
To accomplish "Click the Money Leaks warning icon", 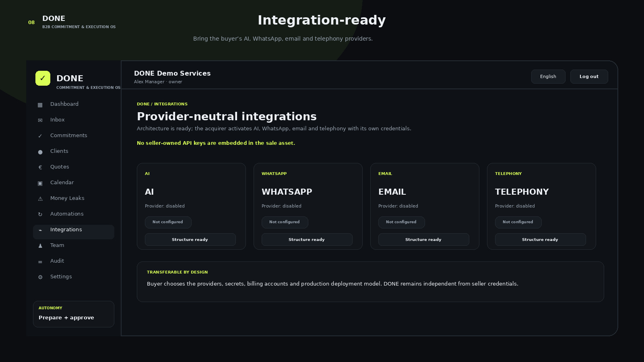I will click(40, 199).
